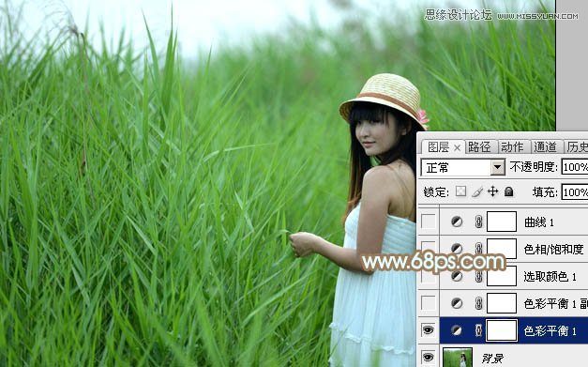Show the 色彩平衡 1 副本 layer visibility

pyautogui.click(x=429, y=303)
